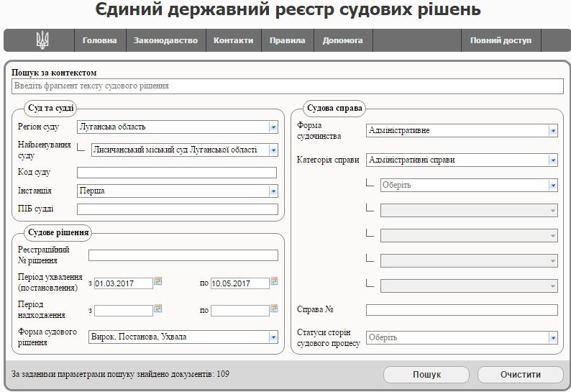The image size is (571, 392).
Task: Expand the Регіон суду dropdown
Action: pos(273,127)
